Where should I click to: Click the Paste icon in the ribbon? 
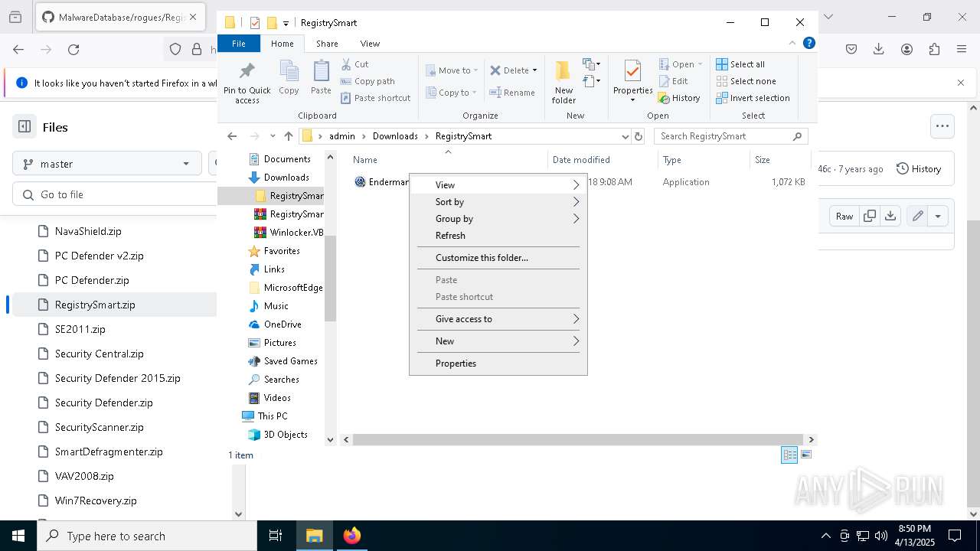tap(321, 71)
